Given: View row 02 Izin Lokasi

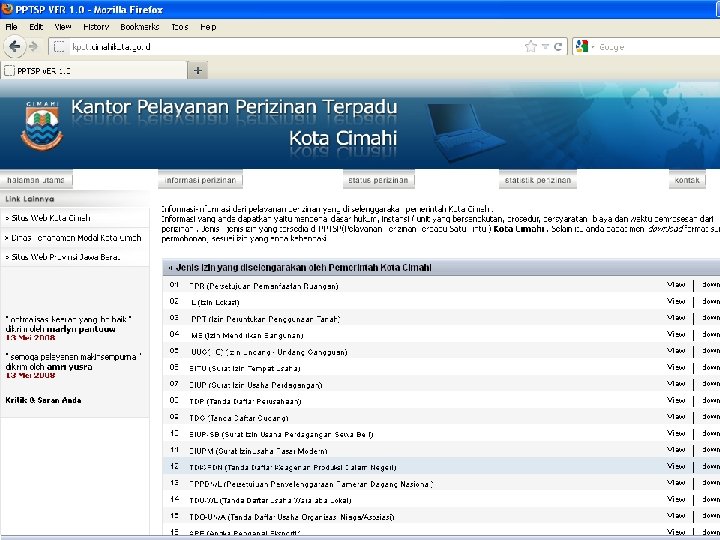Looking at the screenshot, I should 676,301.
